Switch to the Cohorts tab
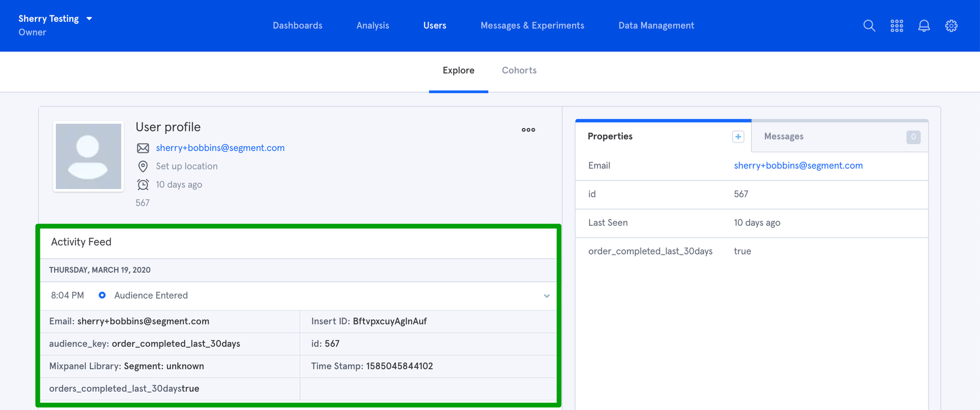Viewport: 980px width, 410px height. [x=519, y=70]
